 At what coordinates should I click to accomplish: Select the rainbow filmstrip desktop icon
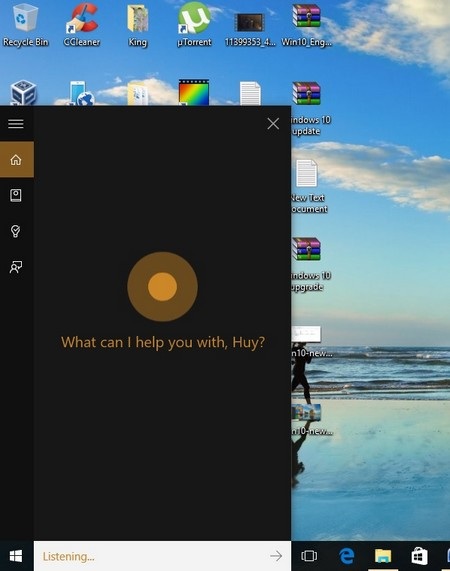[194, 92]
